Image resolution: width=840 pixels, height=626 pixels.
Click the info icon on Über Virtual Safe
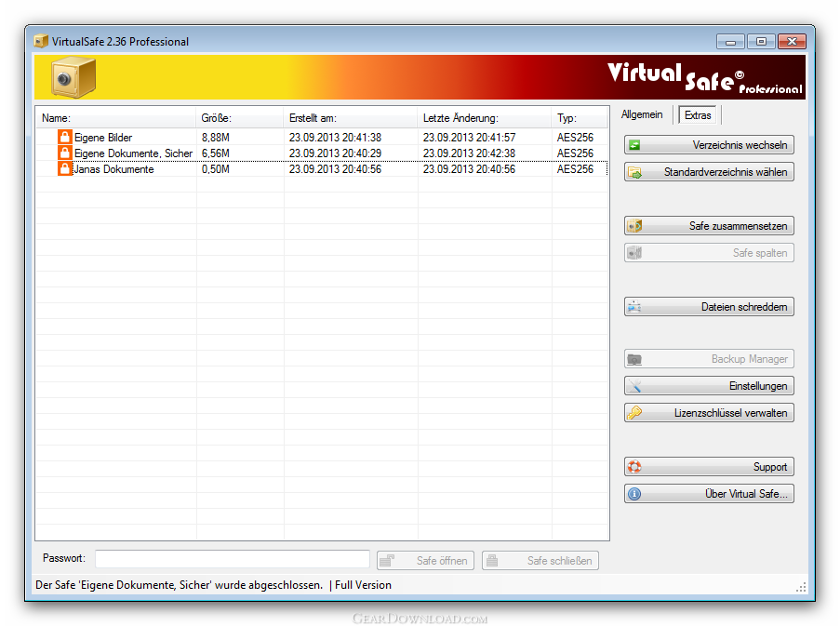coord(634,494)
